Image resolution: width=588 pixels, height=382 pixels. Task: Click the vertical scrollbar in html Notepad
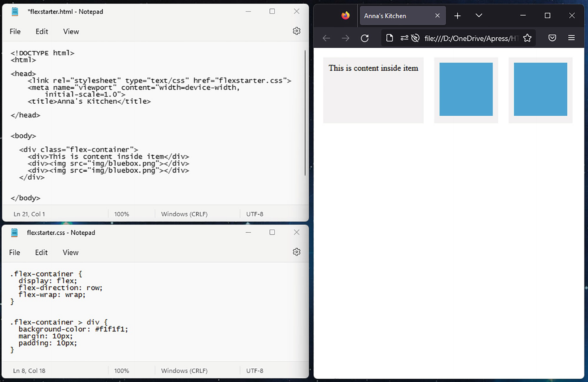(x=306, y=112)
